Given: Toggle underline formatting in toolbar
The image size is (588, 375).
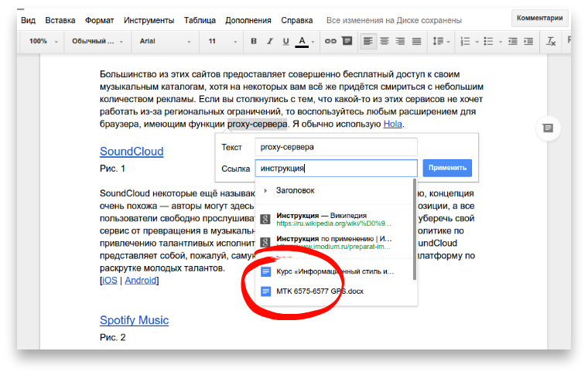Looking at the screenshot, I should (285, 41).
